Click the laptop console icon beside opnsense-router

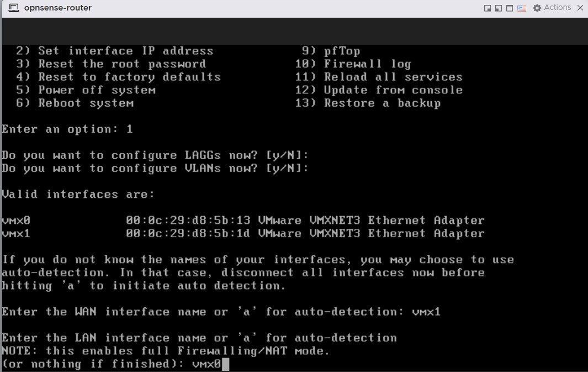point(14,8)
